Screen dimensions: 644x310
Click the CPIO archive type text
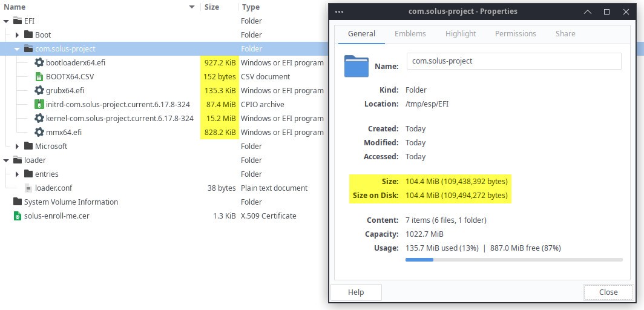[263, 105]
